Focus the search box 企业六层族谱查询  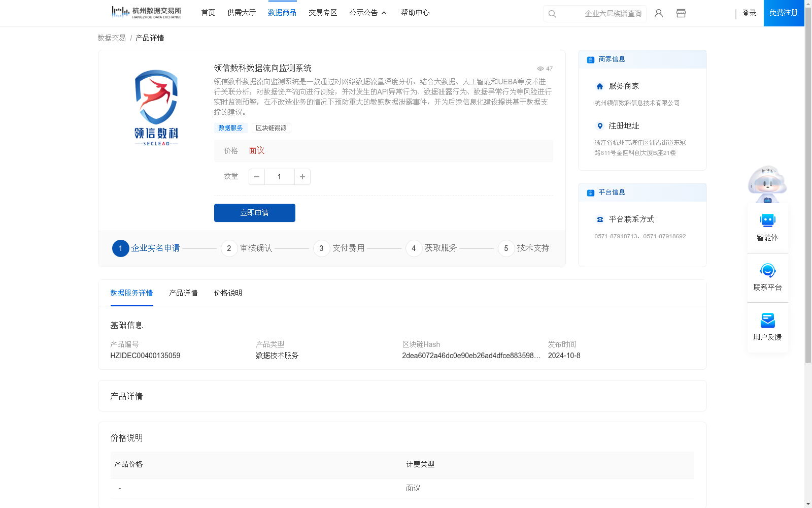(595, 14)
